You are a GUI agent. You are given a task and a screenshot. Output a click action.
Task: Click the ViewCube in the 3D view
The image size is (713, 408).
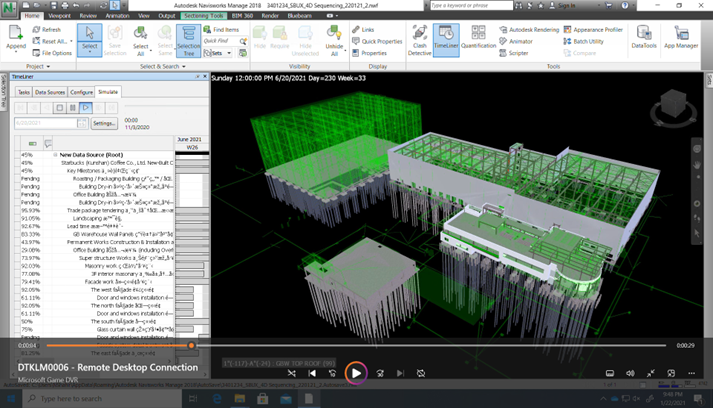coord(673,106)
